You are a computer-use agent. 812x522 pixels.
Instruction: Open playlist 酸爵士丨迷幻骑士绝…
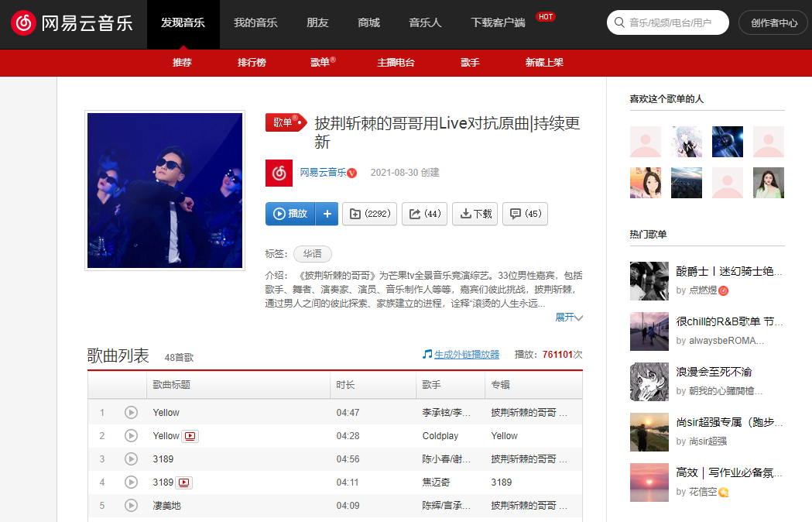click(x=728, y=271)
